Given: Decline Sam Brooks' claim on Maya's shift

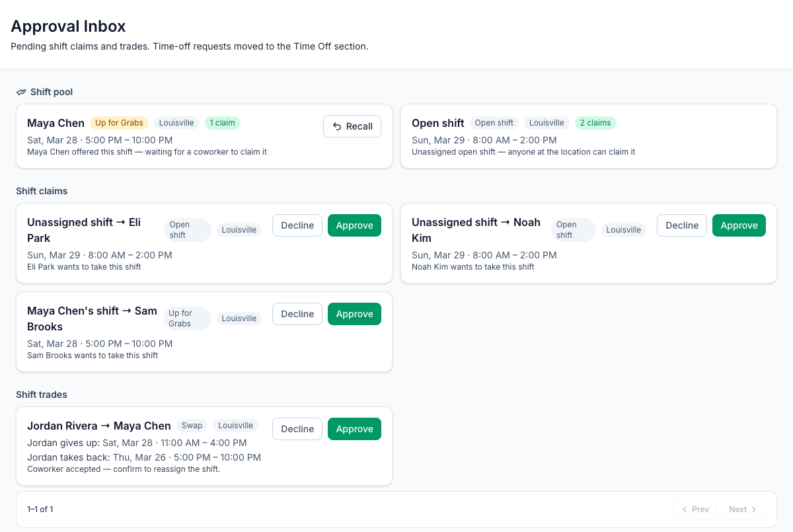Looking at the screenshot, I should (x=297, y=314).
